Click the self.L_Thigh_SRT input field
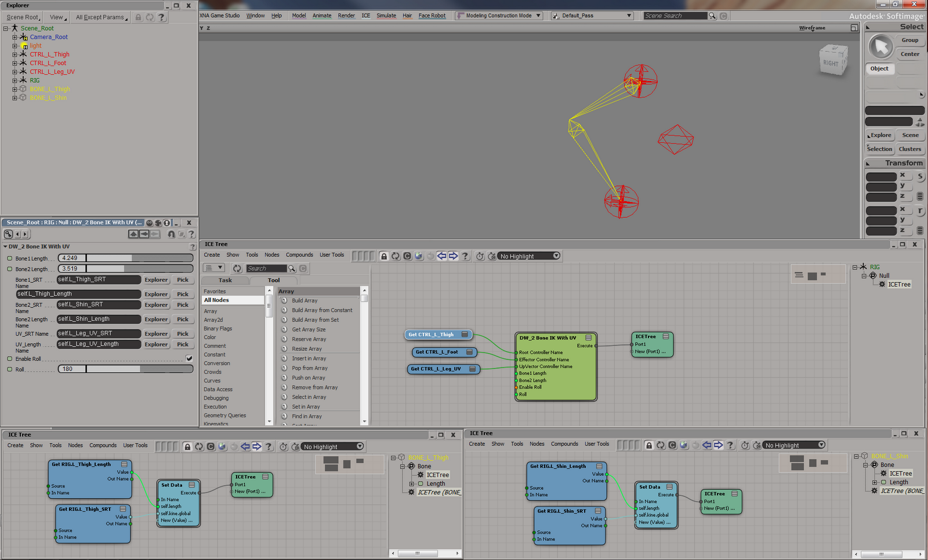Screen dimensions: 928x560 pyautogui.click(x=99, y=279)
